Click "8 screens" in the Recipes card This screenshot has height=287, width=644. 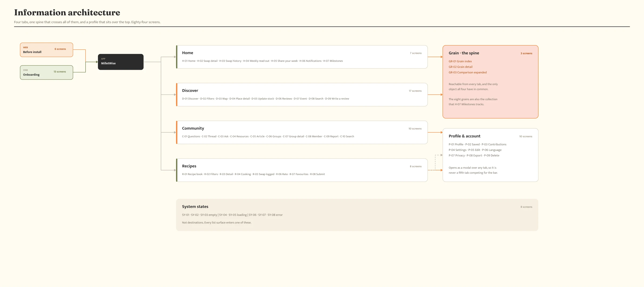416,166
